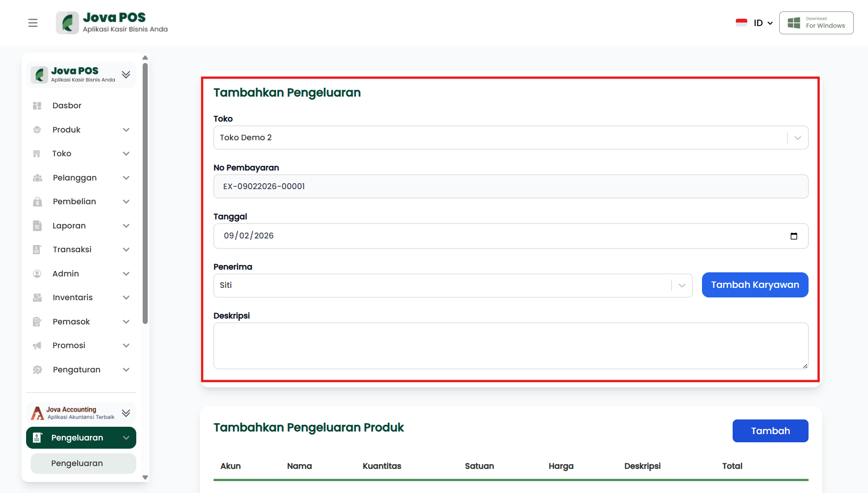Image resolution: width=868 pixels, height=493 pixels.
Task: Expand the Transaksi menu chevron
Action: pyautogui.click(x=126, y=249)
